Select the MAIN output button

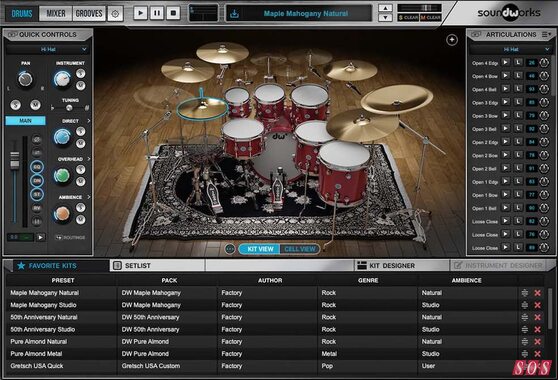click(x=25, y=121)
